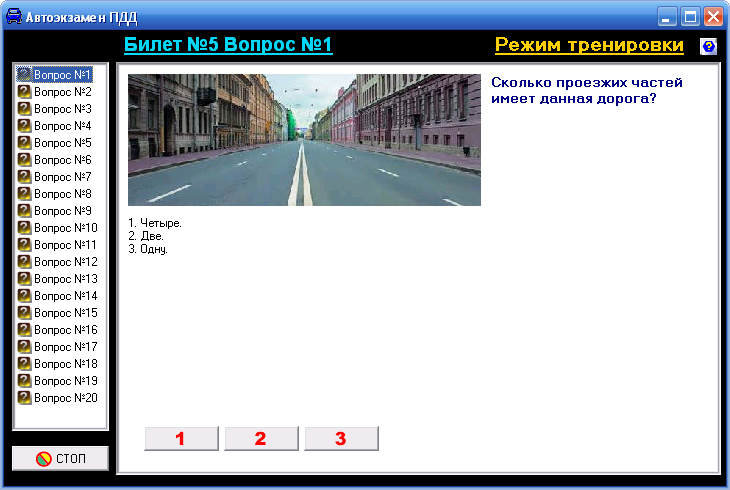Click the car icon in the title bar
Image resolution: width=730 pixels, height=490 pixels.
pyautogui.click(x=13, y=16)
